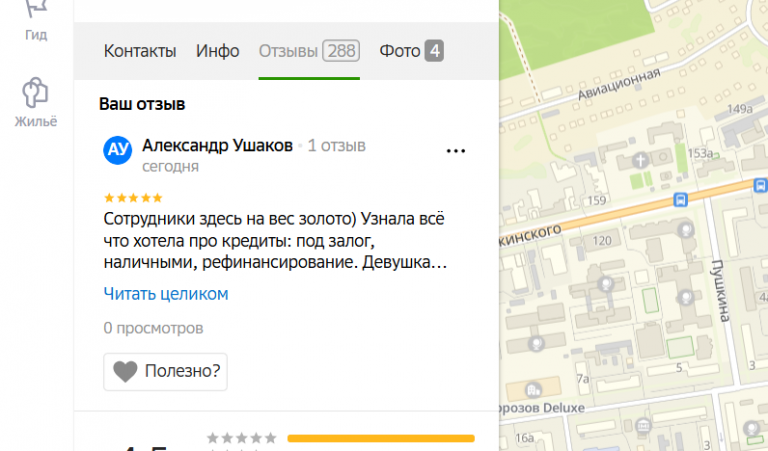Click bus stop icon near building 159
Screen dimensions: 768x451
[680, 199]
